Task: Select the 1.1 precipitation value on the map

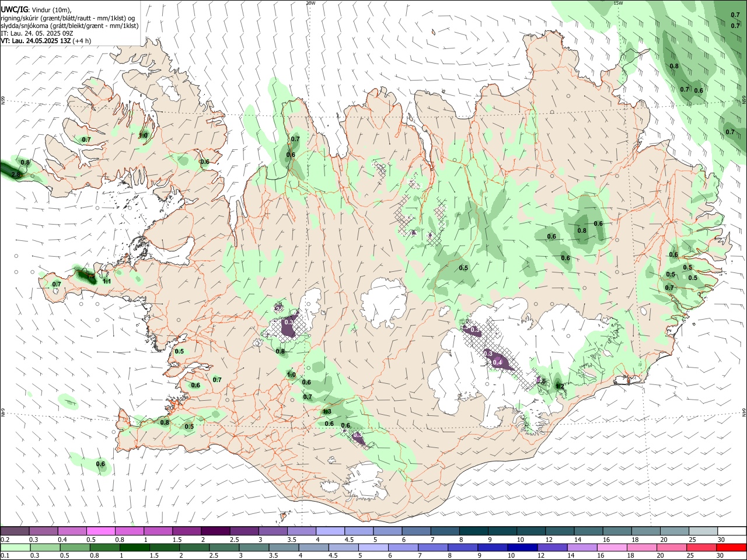Action: [x=107, y=281]
